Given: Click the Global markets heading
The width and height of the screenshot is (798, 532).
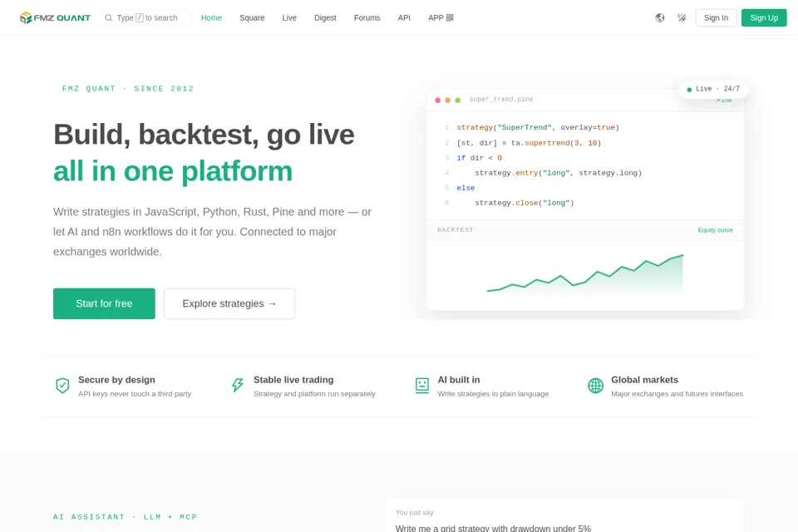Looking at the screenshot, I should coord(644,380).
